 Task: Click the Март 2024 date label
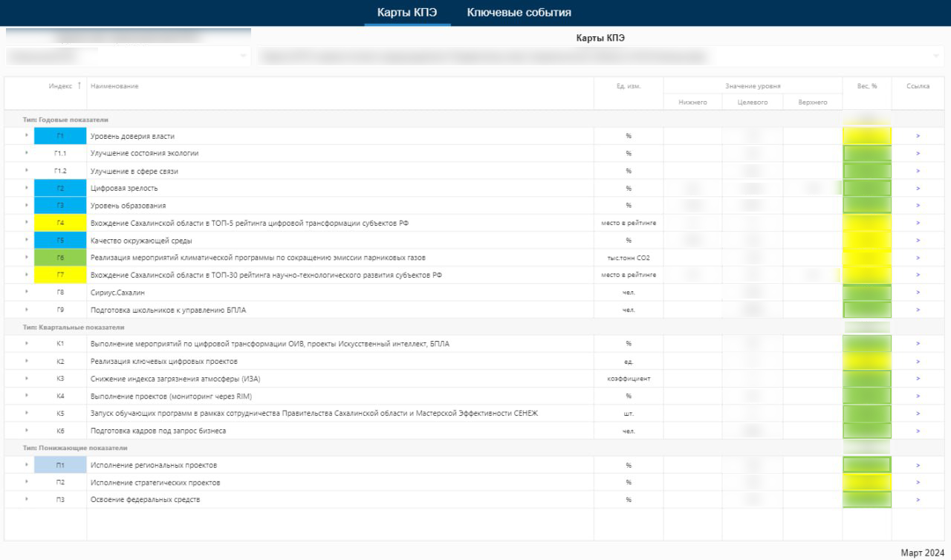click(922, 553)
